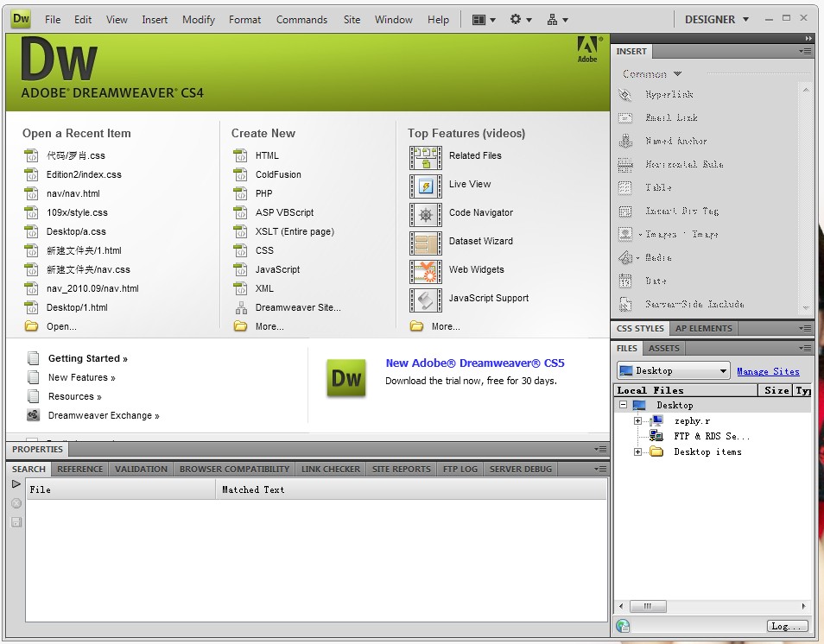Image resolution: width=824 pixels, height=644 pixels.
Task: Play the JavaScript Support feature video
Action: pos(426,300)
